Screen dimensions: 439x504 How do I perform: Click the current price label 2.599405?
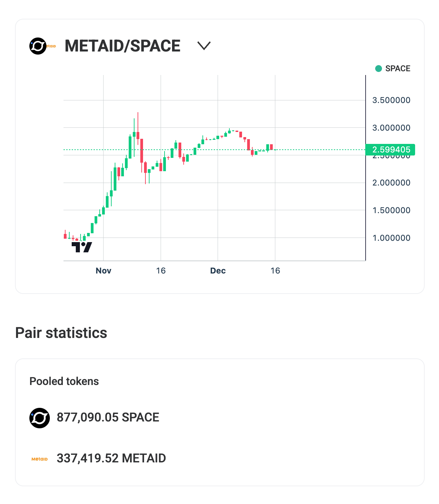pyautogui.click(x=391, y=150)
